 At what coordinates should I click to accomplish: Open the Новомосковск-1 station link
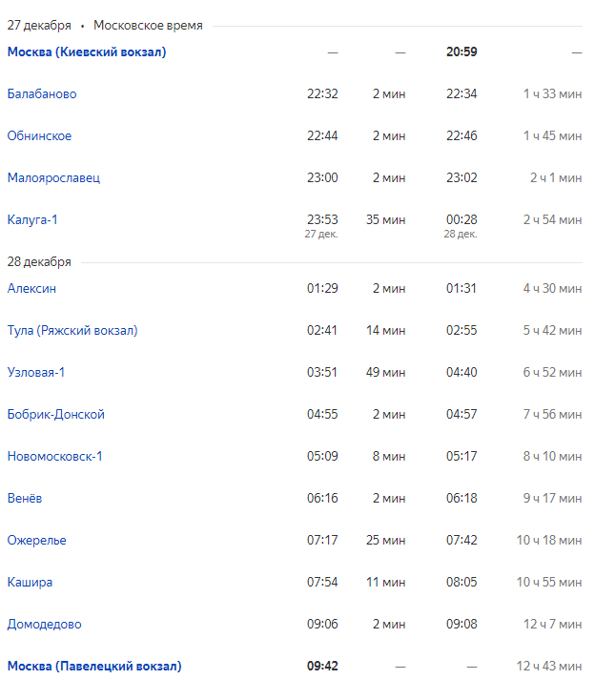pos(55,457)
